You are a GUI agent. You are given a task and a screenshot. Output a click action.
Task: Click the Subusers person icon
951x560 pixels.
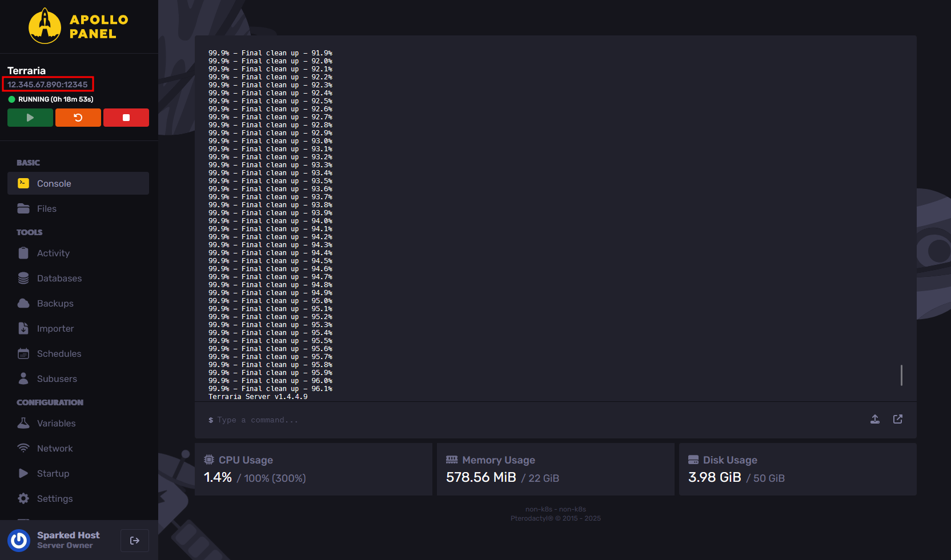pos(23,378)
